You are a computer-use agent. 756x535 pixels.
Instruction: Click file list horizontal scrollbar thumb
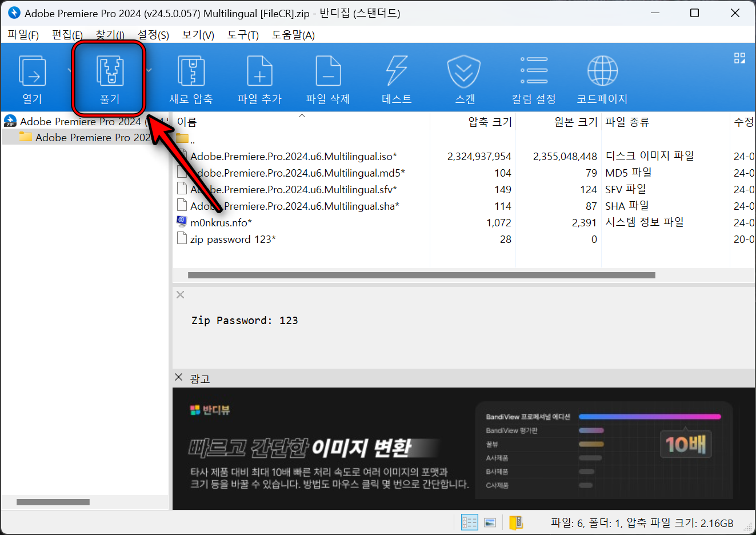click(422, 275)
